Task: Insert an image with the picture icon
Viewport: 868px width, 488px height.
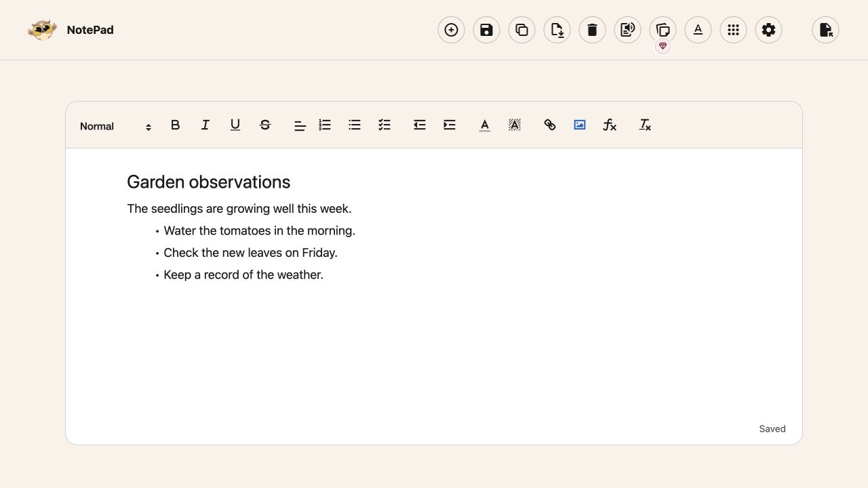Action: click(x=579, y=125)
